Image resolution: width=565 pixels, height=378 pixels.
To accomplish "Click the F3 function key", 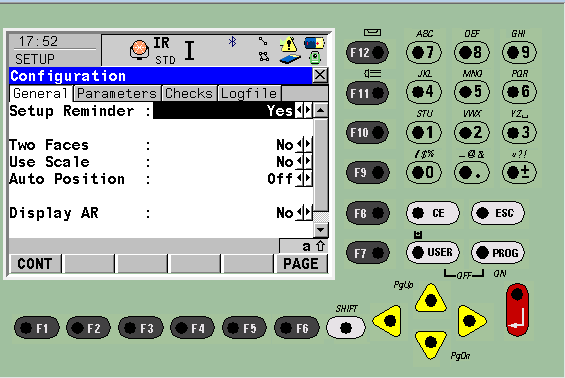I will pos(141,328).
